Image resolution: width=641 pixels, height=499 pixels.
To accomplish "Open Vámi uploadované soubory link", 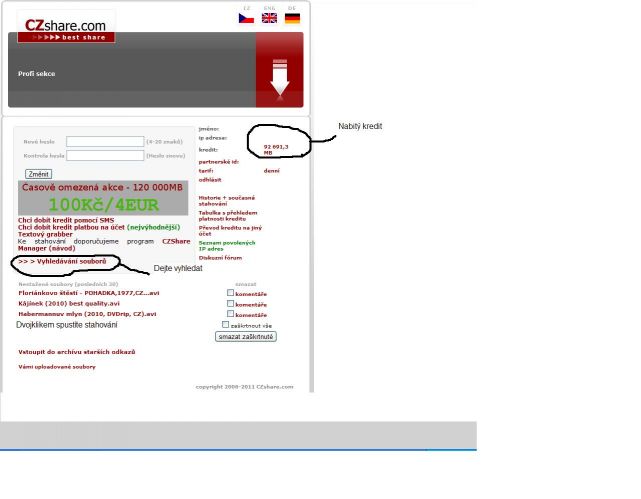I will 57,367.
